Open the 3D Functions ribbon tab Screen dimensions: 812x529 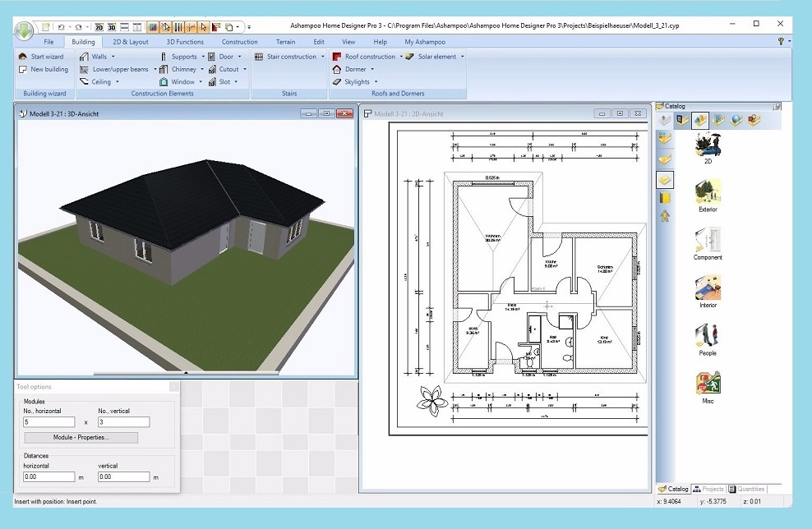tap(185, 41)
